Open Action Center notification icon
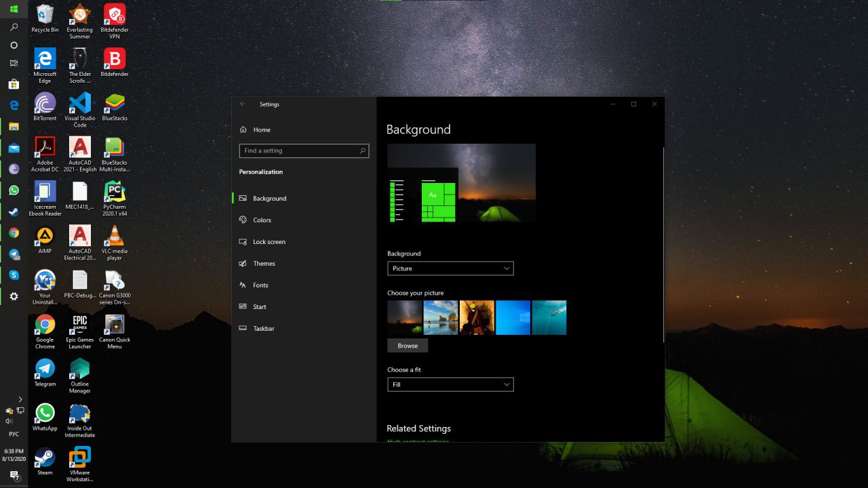868x488 pixels. click(14, 476)
